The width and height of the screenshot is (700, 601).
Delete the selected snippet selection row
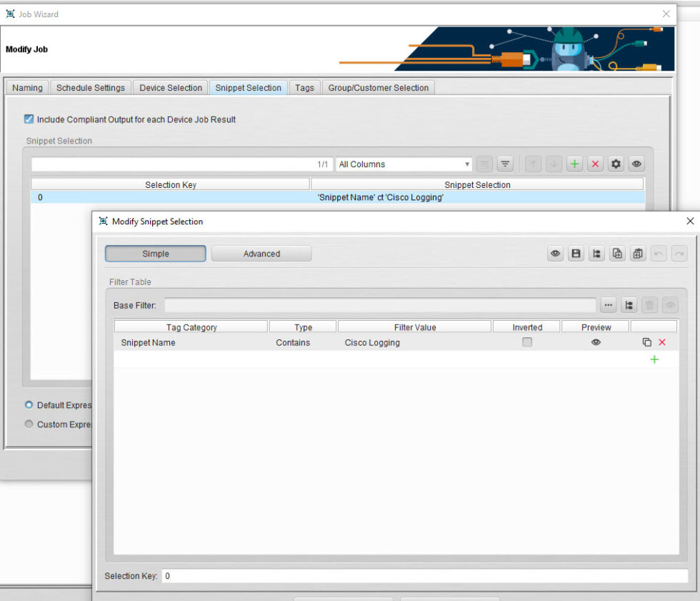tap(595, 164)
